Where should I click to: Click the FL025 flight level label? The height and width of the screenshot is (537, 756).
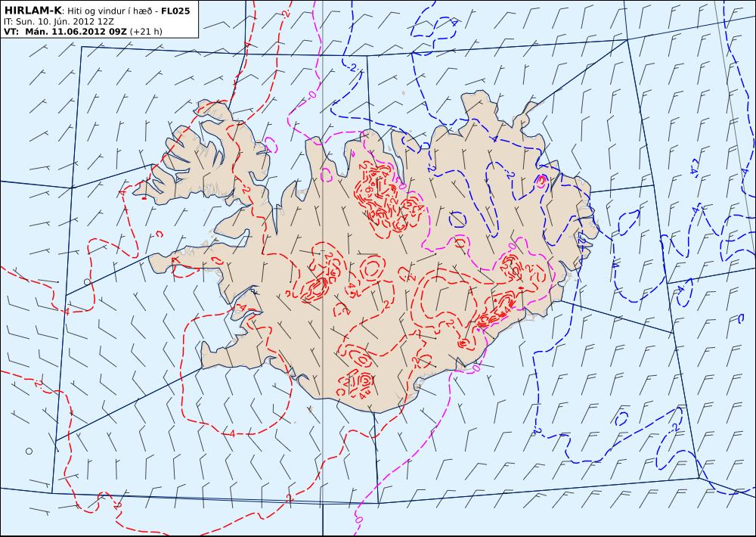(175, 11)
